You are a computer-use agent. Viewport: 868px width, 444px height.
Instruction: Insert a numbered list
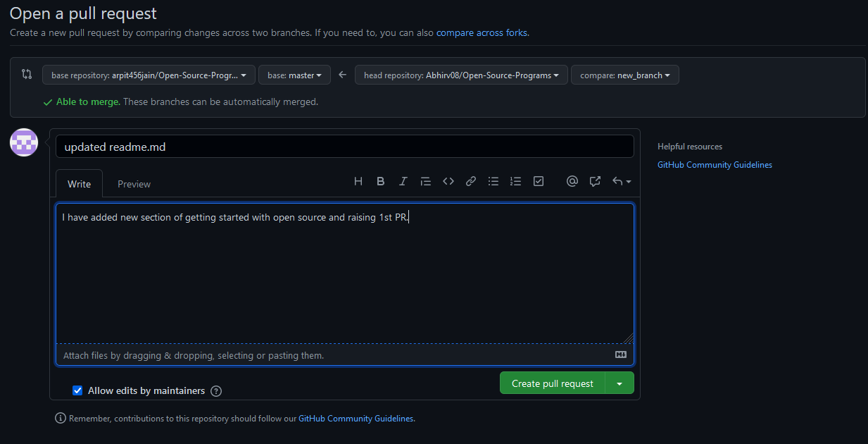tap(516, 182)
